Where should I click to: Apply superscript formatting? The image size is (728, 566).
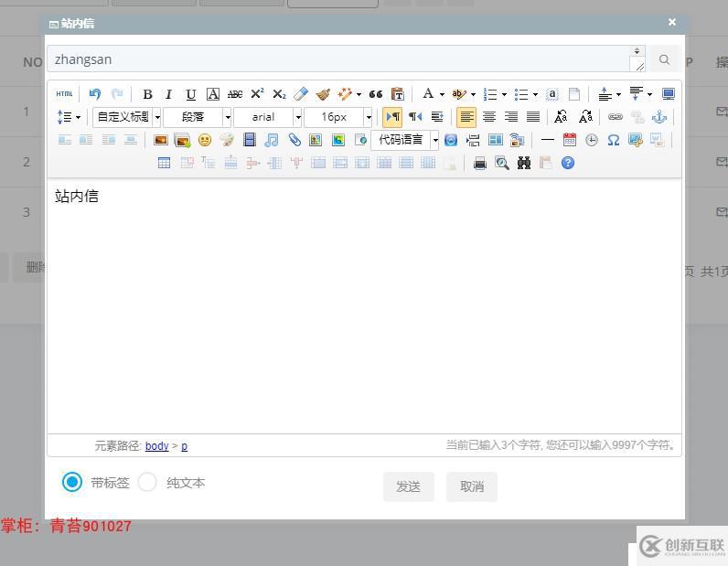(257, 94)
